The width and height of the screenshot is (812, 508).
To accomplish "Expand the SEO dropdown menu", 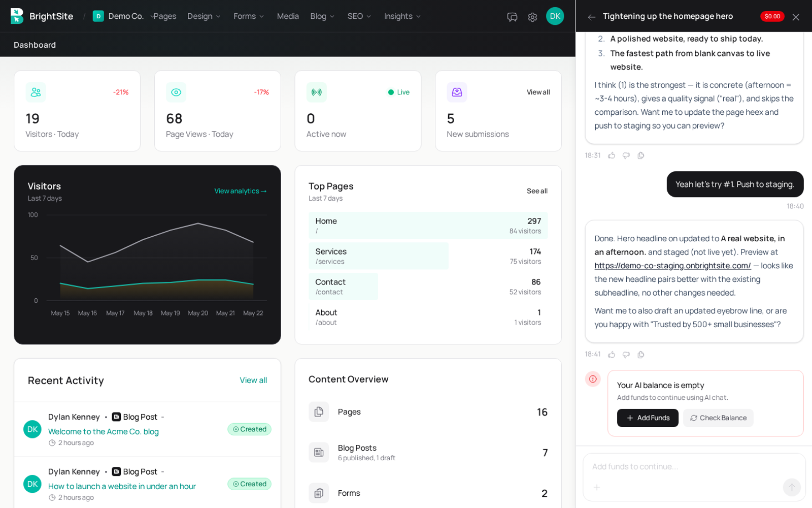I will (x=359, y=16).
